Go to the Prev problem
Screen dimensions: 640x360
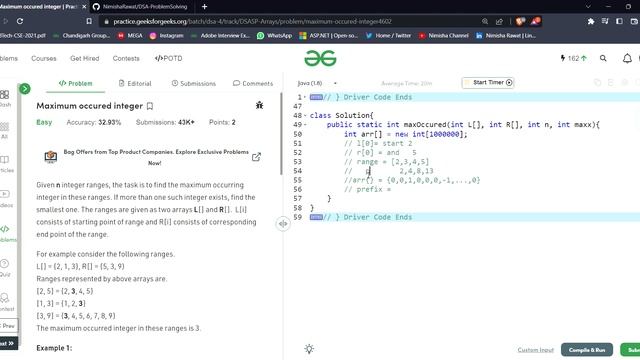click(x=8, y=326)
